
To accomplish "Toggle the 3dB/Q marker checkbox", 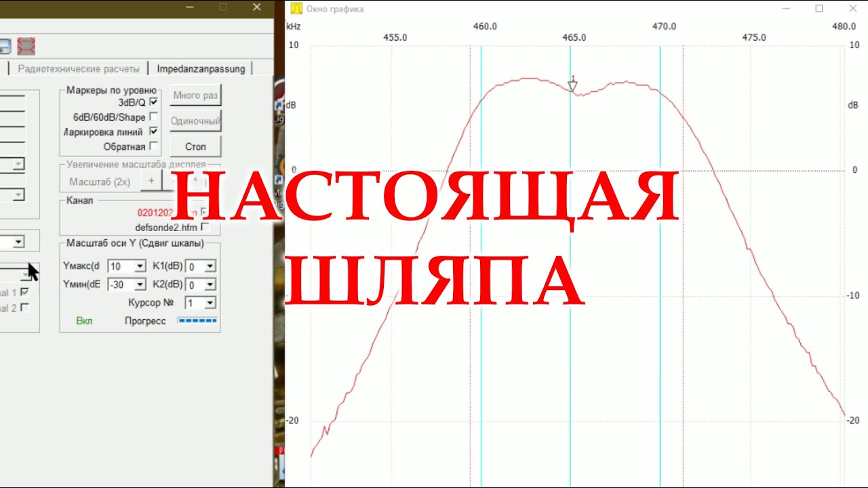I will pyautogui.click(x=153, y=102).
